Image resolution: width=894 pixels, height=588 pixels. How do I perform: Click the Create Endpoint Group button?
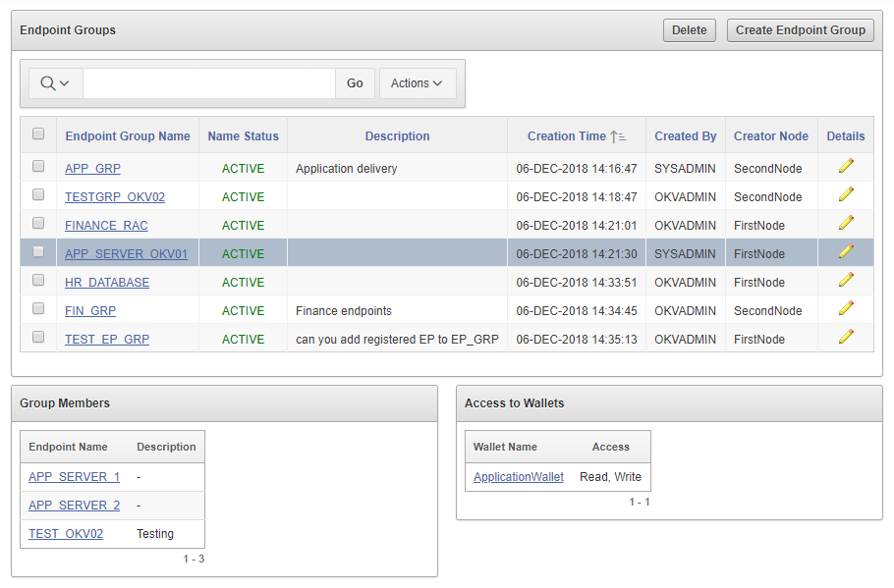[800, 29]
